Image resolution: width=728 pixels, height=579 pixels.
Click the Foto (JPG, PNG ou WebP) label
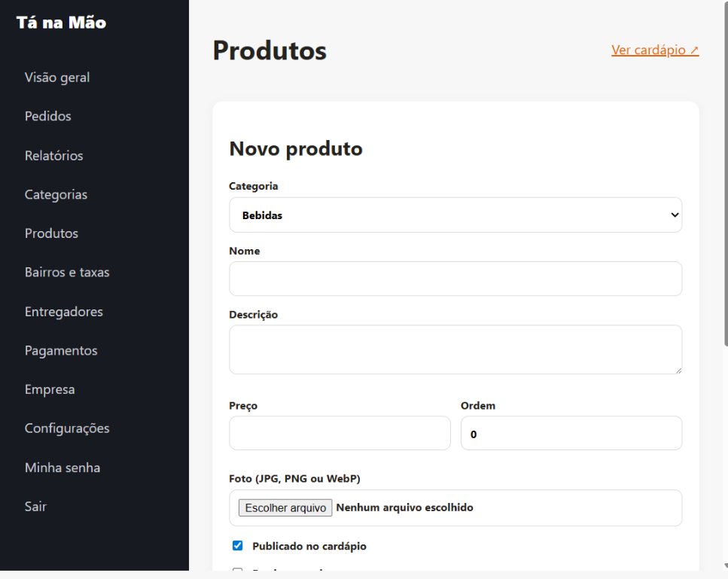point(294,479)
